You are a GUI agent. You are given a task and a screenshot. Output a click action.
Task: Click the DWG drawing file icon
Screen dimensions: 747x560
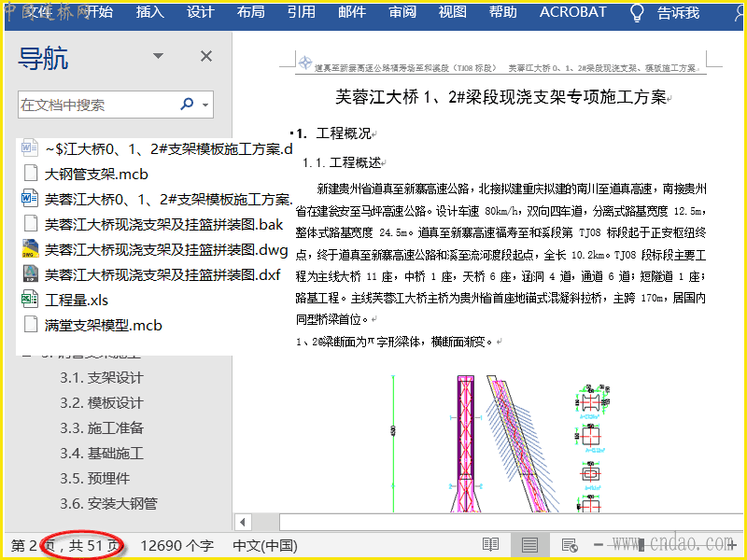click(31, 248)
